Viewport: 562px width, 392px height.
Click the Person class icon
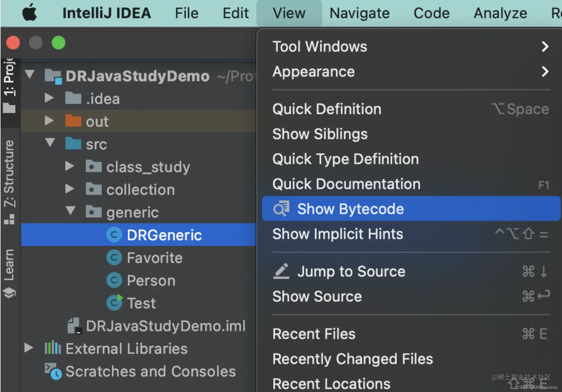(x=114, y=280)
